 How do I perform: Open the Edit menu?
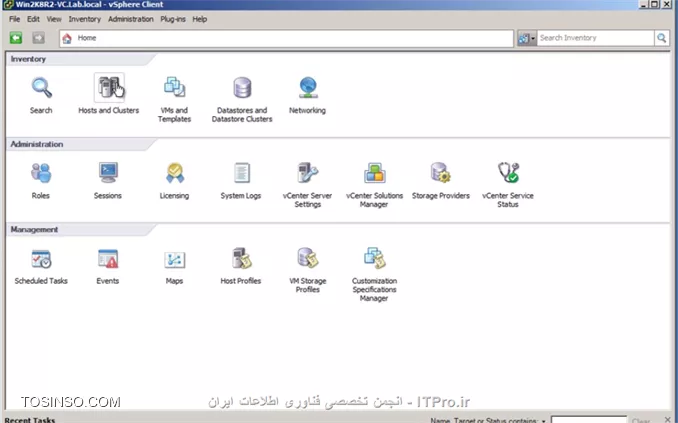click(33, 19)
